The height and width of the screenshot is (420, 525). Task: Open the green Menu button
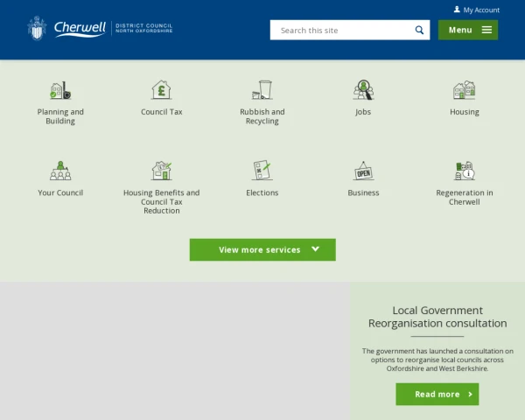pos(468,30)
